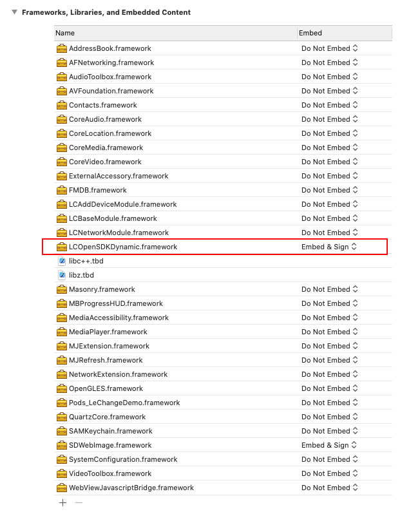
Task: Open embed dropdown for LCOpenSDKDynamic.framework
Action: [x=329, y=247]
